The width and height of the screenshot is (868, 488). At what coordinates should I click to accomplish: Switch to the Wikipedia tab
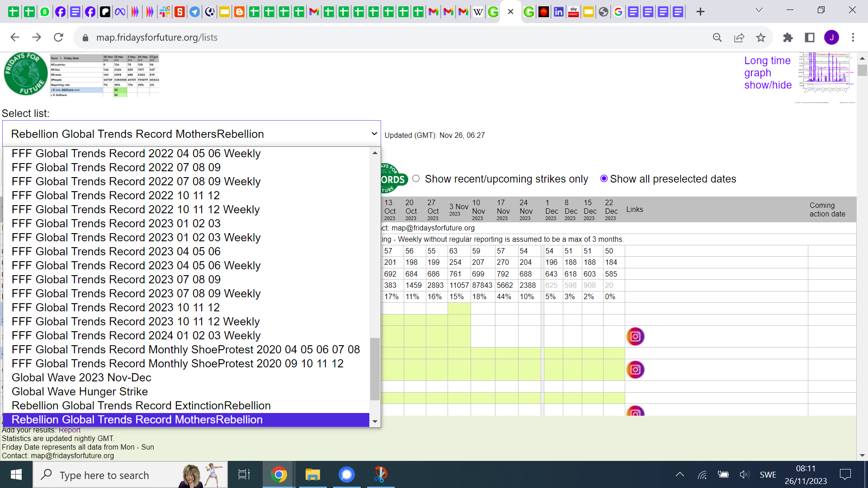[478, 12]
